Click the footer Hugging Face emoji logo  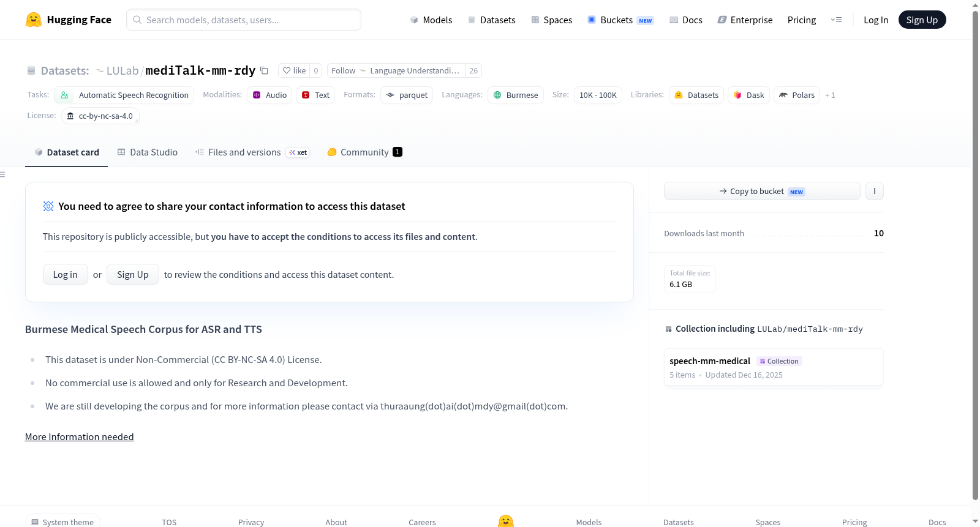coord(506,521)
